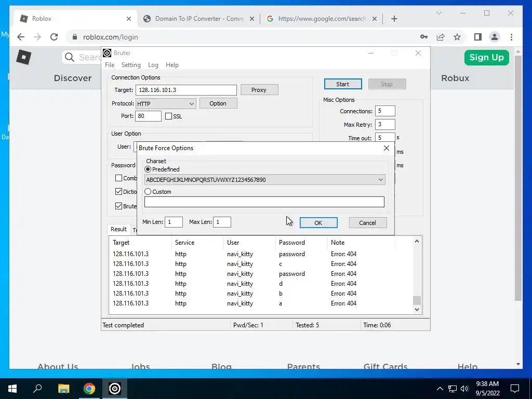Click into the Custom charset text field

pyautogui.click(x=264, y=202)
